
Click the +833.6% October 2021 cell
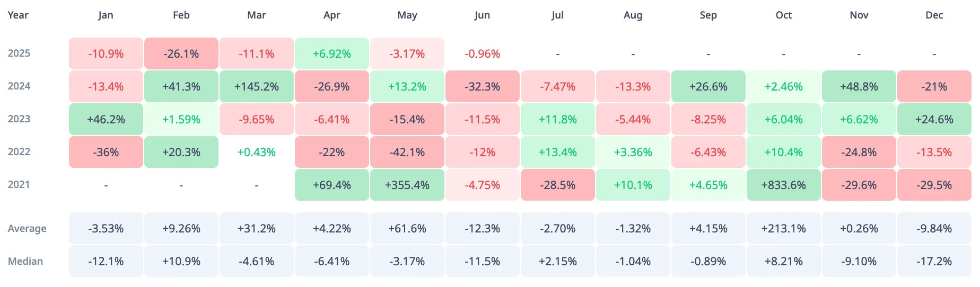[x=783, y=185]
